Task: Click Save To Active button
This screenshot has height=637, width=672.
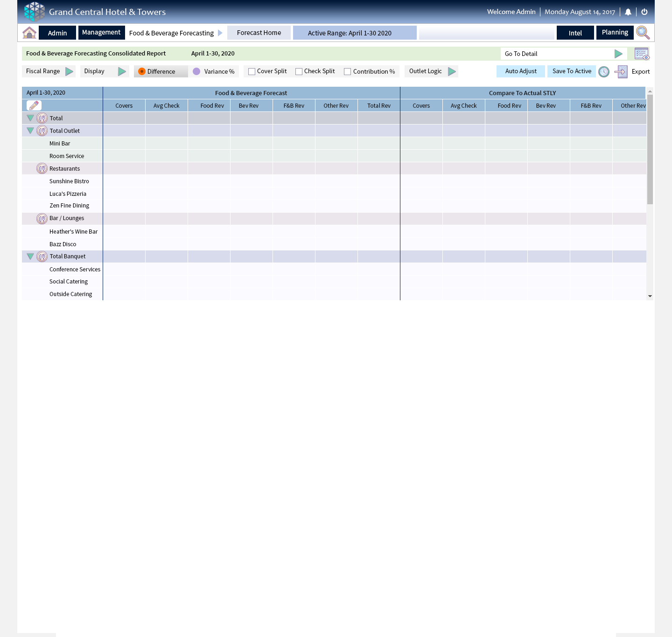Action: coord(572,71)
